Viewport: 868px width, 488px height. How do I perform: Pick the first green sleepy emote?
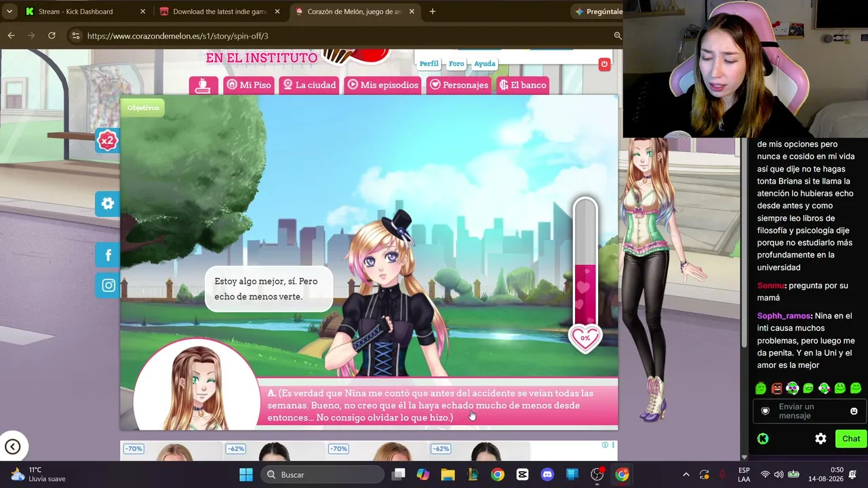click(x=761, y=388)
